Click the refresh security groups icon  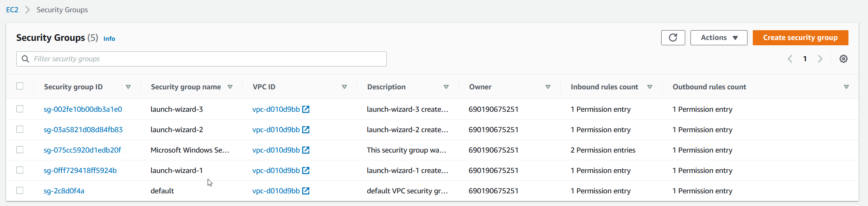coord(673,38)
